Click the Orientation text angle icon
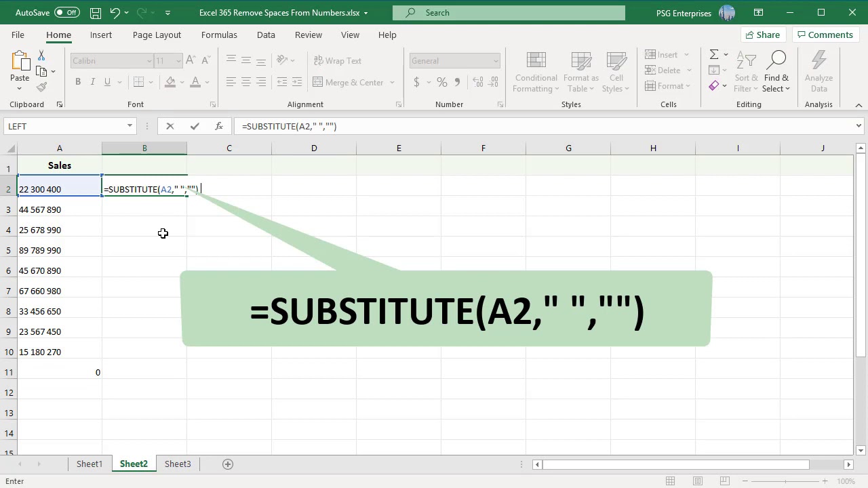 (283, 60)
